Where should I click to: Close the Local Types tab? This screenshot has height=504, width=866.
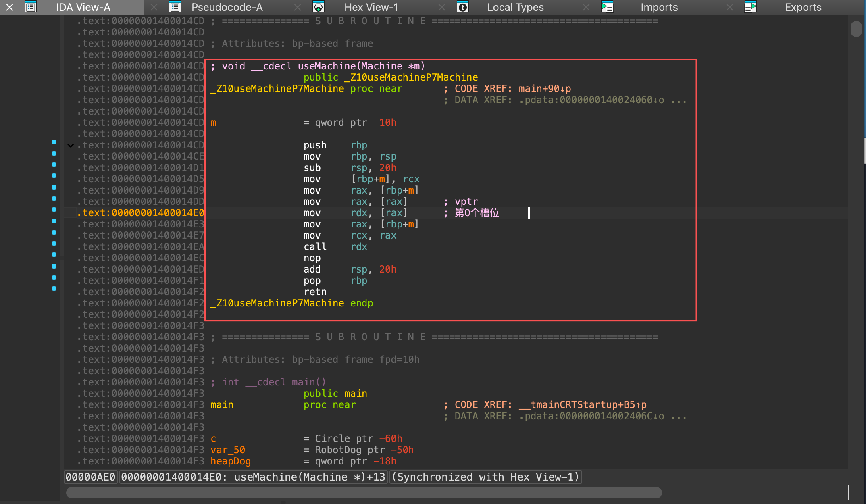click(x=442, y=7)
